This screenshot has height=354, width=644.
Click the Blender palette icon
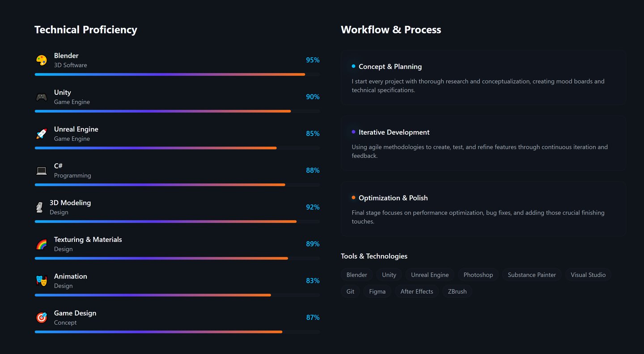pos(42,60)
